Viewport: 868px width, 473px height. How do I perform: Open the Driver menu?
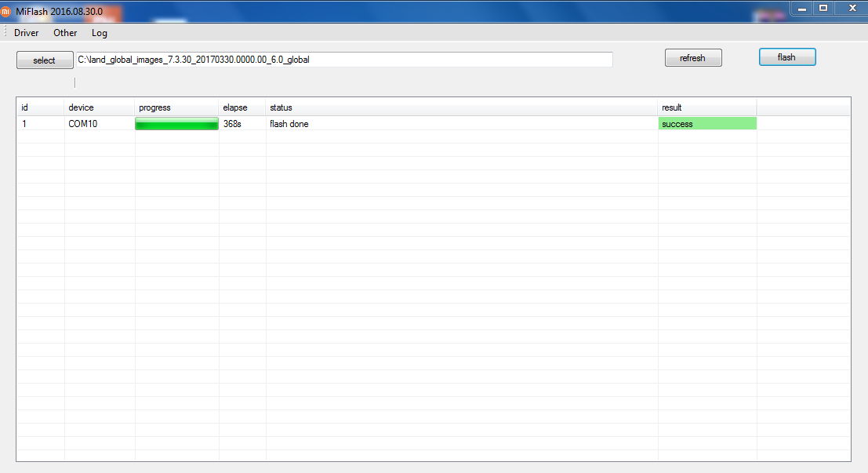coord(26,33)
